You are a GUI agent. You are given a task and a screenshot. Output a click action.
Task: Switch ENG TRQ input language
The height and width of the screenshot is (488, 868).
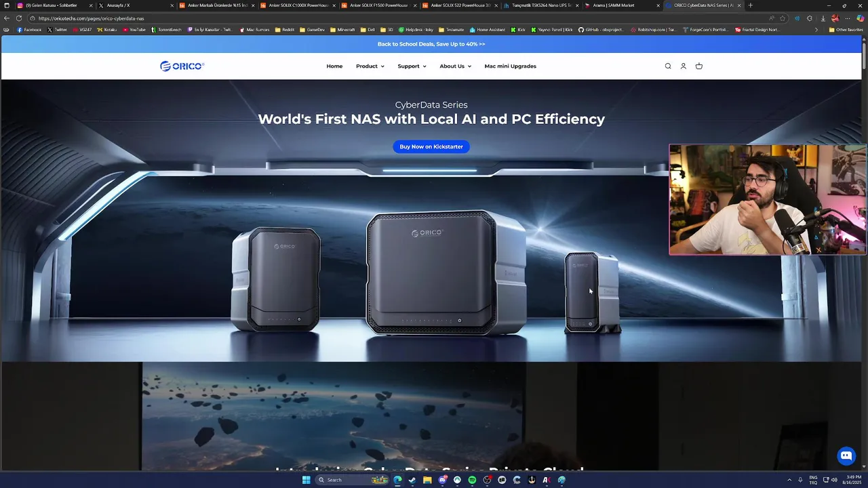coord(813,480)
